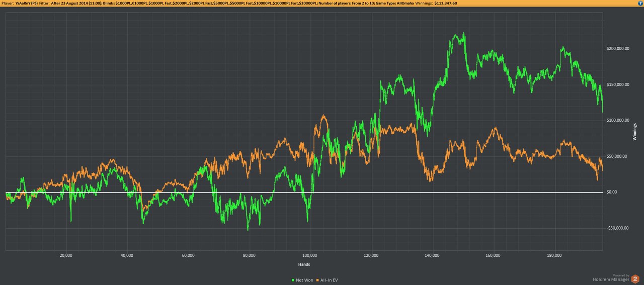Click the Hands x-axis title

pos(304,264)
